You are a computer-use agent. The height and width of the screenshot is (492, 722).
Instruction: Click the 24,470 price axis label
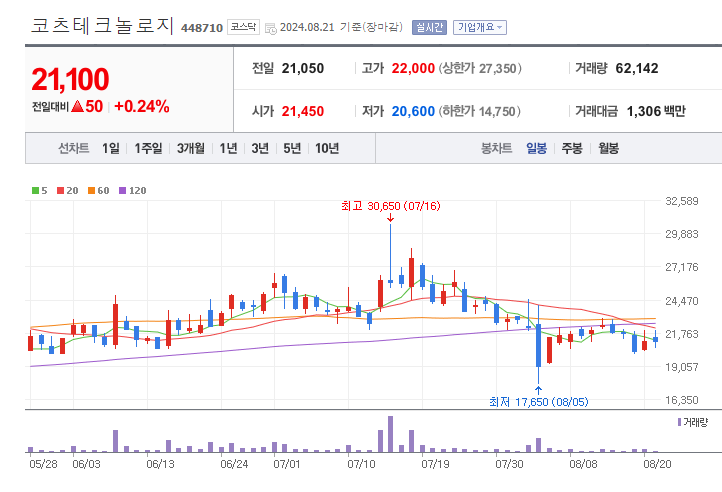(x=681, y=301)
